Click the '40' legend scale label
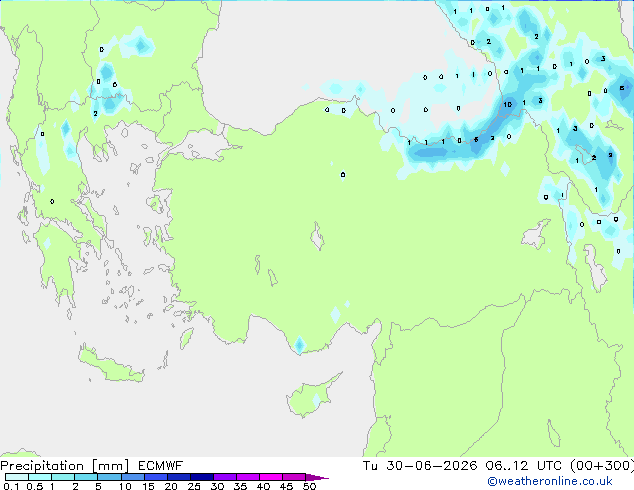634x490 pixels. [263, 486]
